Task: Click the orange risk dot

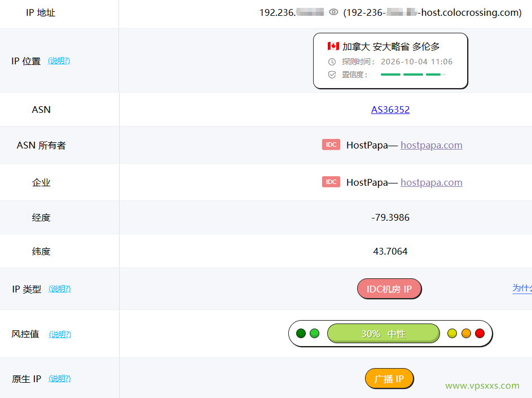Action: coord(466,334)
